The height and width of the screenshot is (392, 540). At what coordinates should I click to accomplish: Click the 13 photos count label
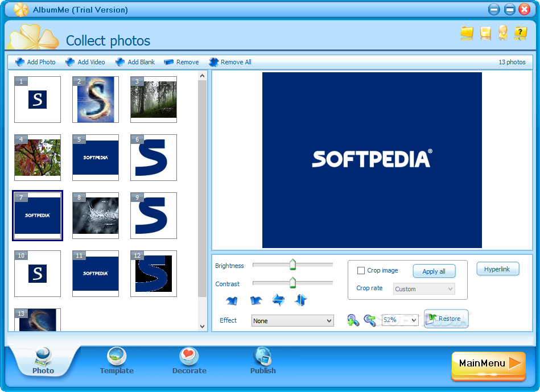pos(512,62)
